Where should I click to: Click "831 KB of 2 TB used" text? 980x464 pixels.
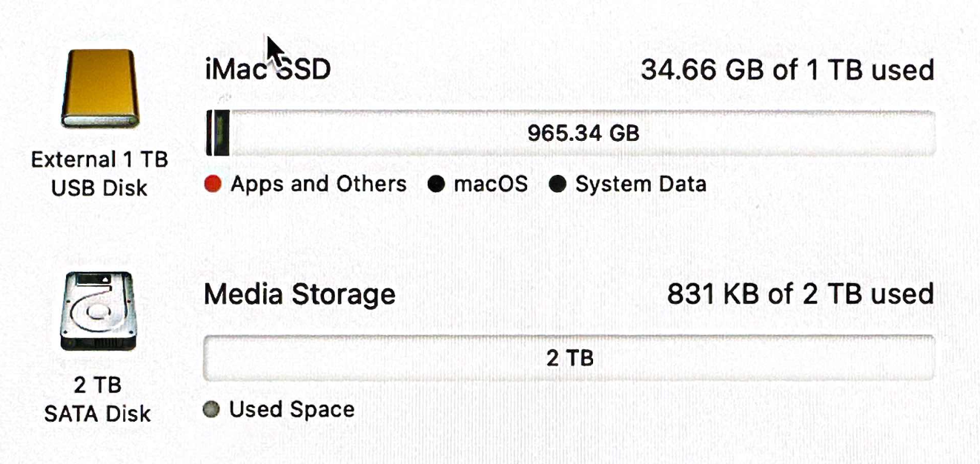(x=800, y=294)
